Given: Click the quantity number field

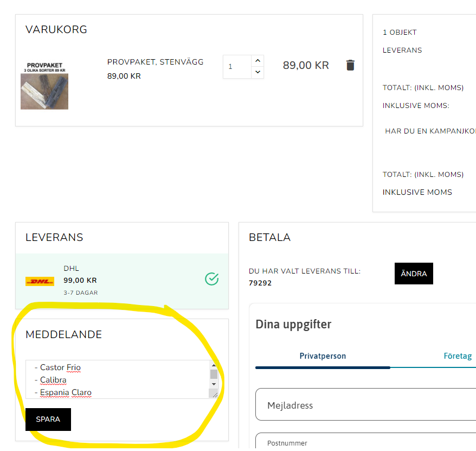Looking at the screenshot, I should pyautogui.click(x=237, y=67).
